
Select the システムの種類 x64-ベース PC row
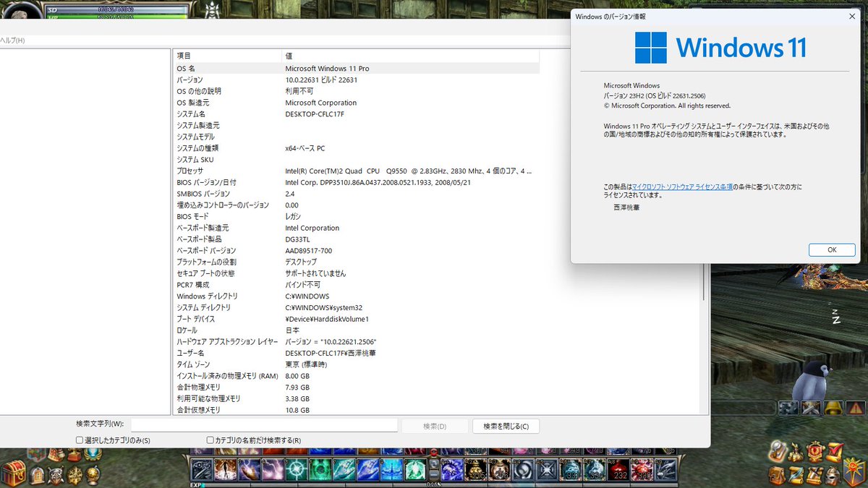pyautogui.click(x=356, y=148)
